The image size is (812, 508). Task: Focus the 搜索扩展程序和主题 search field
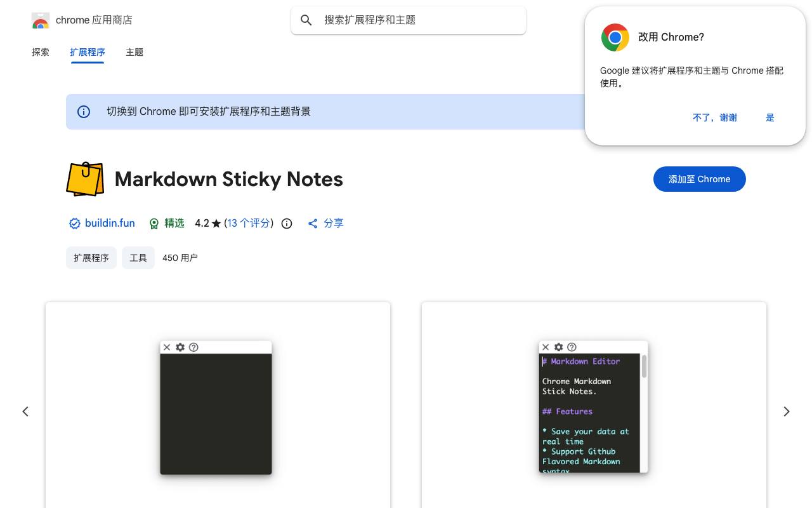409,20
